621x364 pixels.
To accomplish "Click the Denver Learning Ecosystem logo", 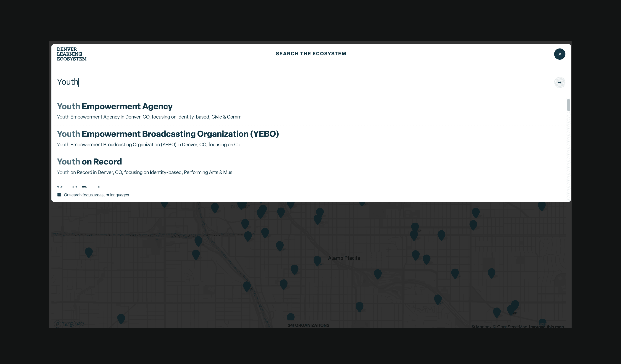I will coord(72,54).
